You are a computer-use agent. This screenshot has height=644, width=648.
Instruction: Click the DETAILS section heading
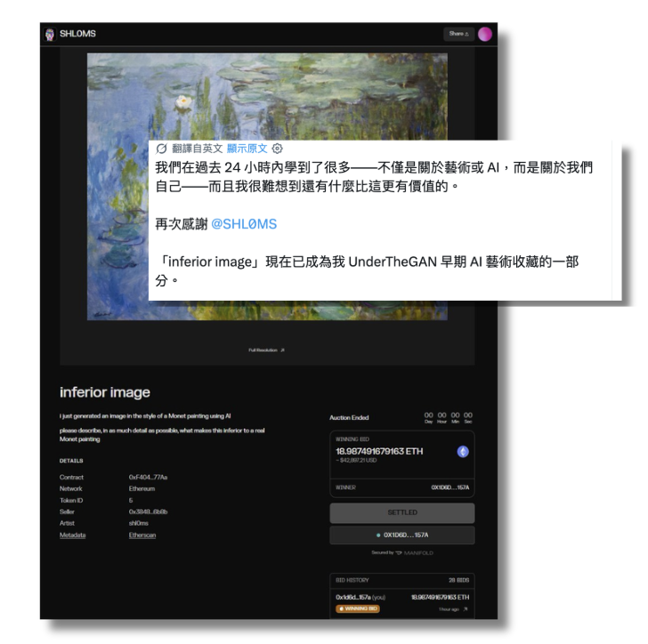71,461
